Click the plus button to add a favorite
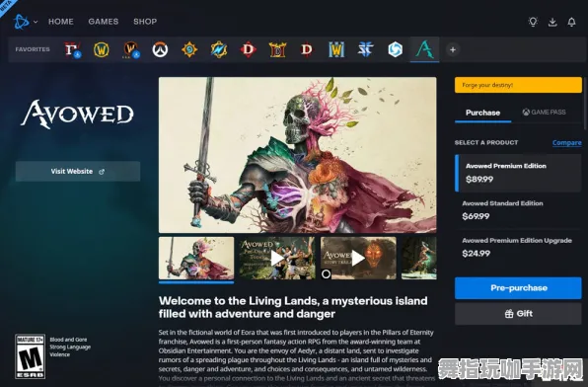 [x=453, y=49]
